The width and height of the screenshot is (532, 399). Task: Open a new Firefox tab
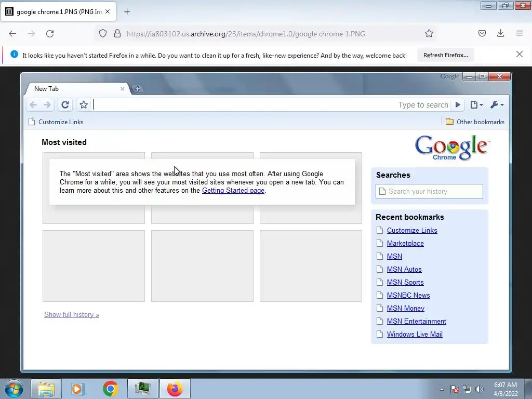click(x=127, y=12)
